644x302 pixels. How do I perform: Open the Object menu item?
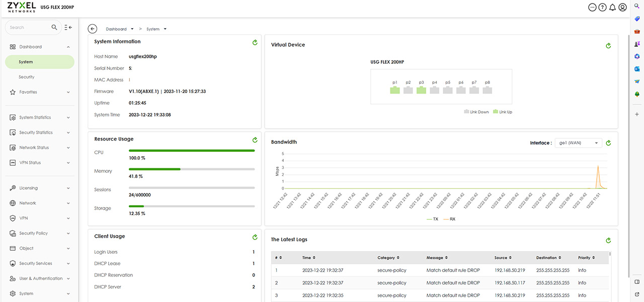click(x=39, y=248)
